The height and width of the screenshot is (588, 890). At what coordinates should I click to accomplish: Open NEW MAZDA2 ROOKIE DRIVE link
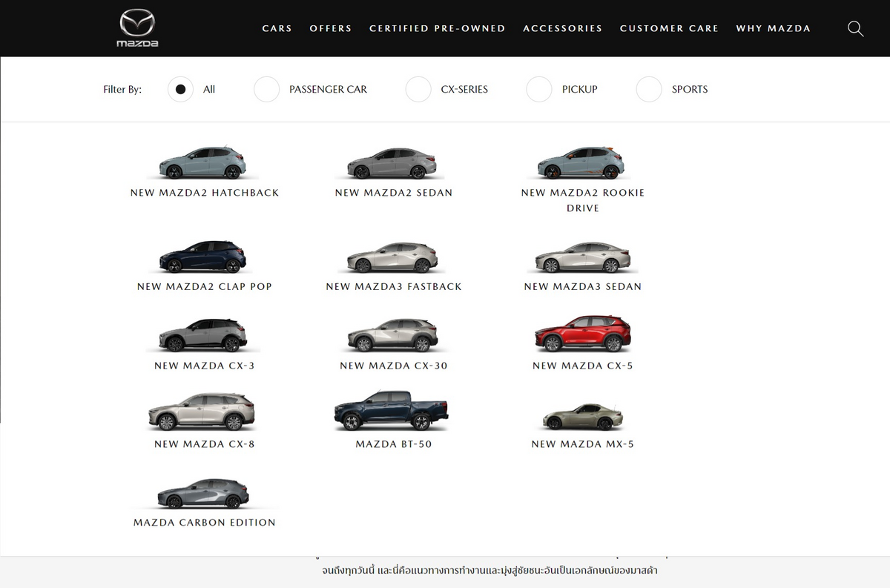583,200
